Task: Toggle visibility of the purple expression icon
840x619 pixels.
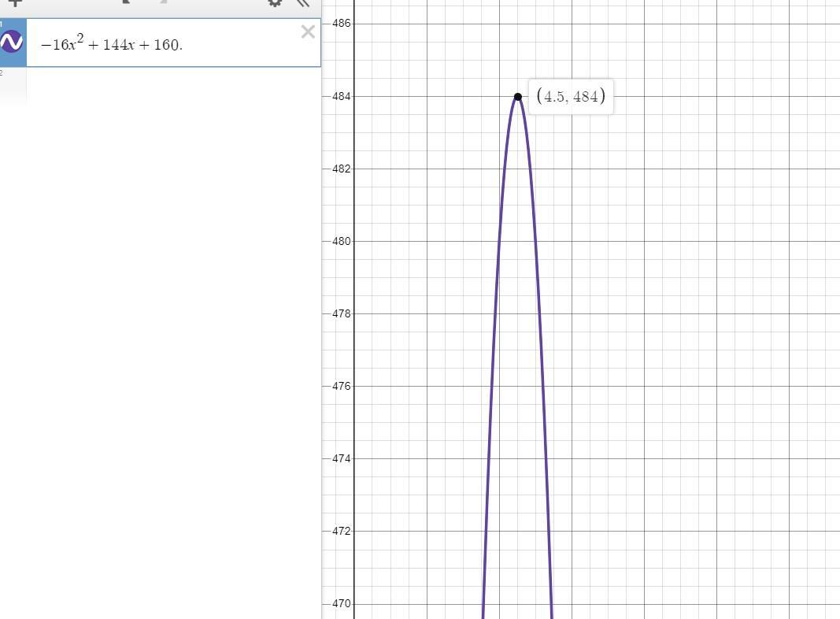Action: [x=11, y=42]
